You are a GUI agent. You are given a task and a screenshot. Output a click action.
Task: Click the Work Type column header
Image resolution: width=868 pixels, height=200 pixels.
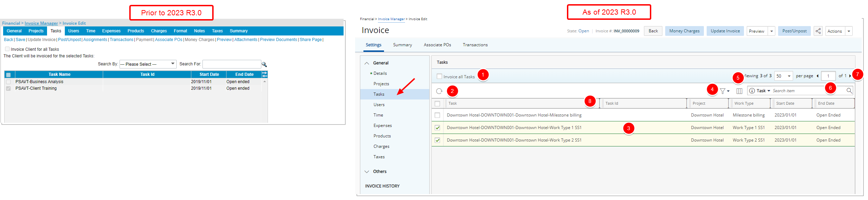point(749,103)
